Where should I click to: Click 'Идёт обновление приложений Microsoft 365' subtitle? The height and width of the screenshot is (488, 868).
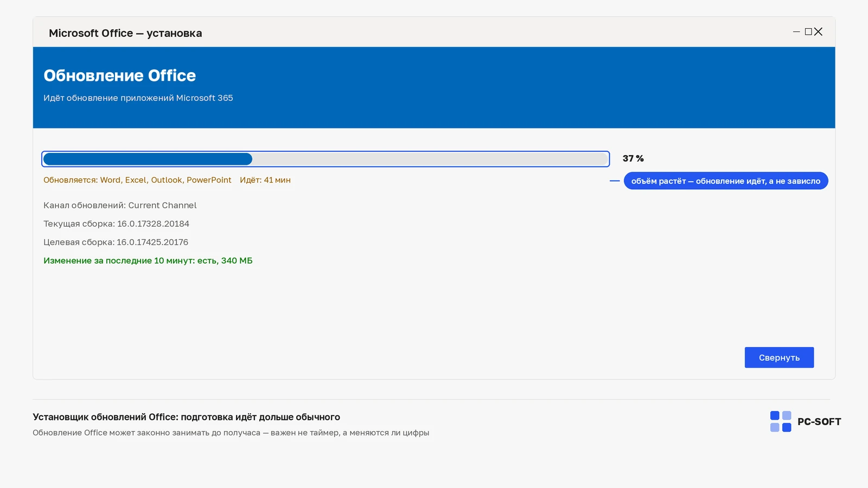138,98
